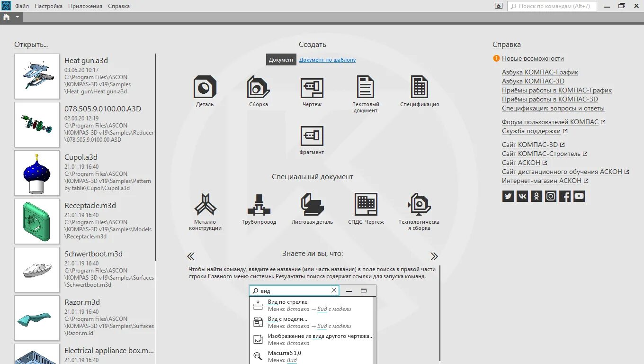Open the Odnoklassniki social icon

click(537, 196)
